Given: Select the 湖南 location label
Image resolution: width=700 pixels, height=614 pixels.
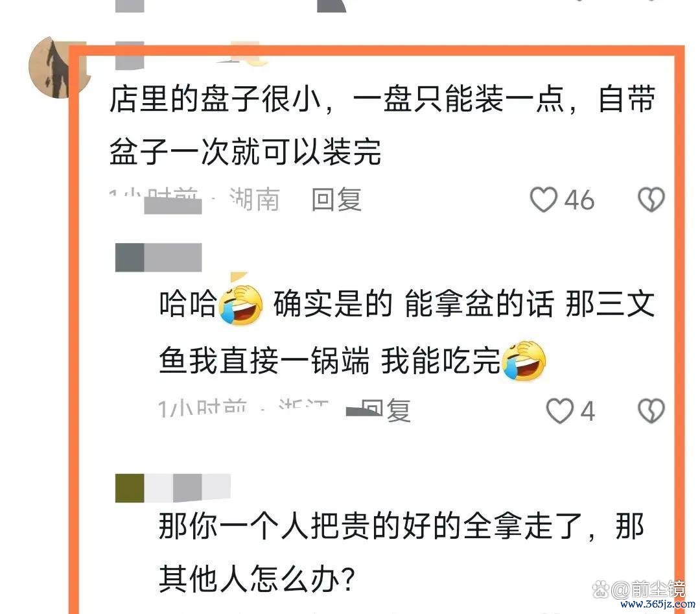Looking at the screenshot, I should click(255, 199).
